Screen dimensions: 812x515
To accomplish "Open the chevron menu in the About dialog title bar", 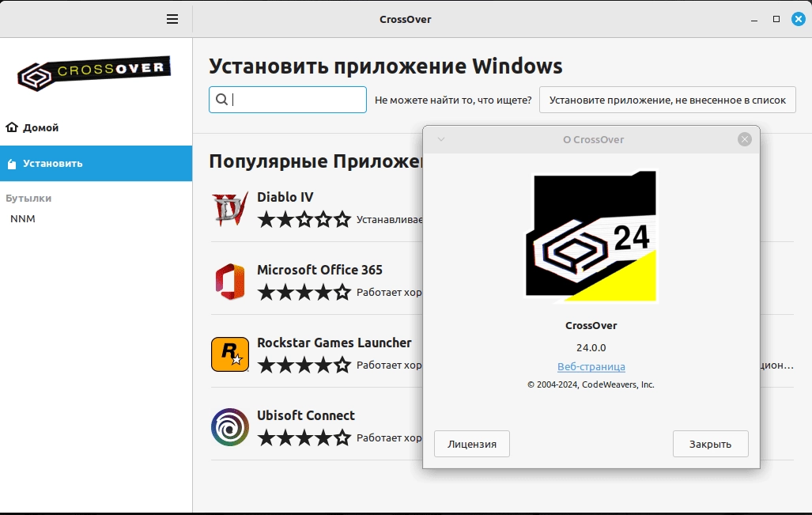I will click(x=441, y=139).
